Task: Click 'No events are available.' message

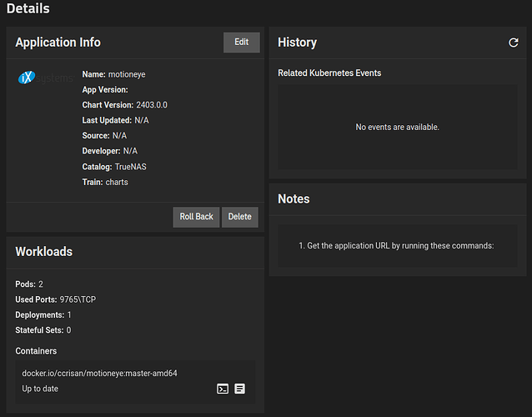Action: 397,128
